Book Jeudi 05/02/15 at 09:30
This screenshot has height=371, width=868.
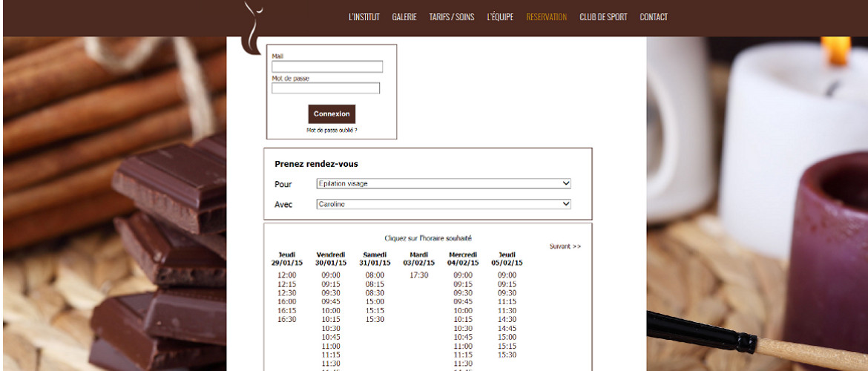click(507, 293)
